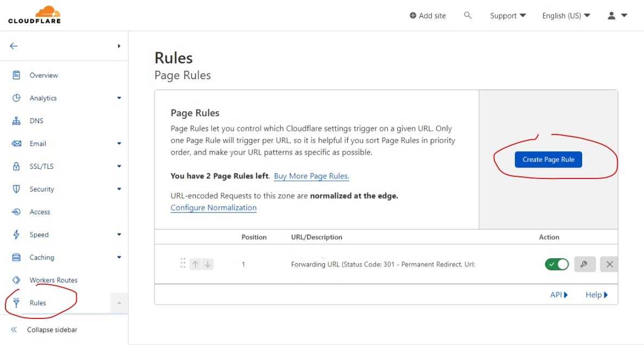Move rule 1 up with arrow

click(x=195, y=264)
